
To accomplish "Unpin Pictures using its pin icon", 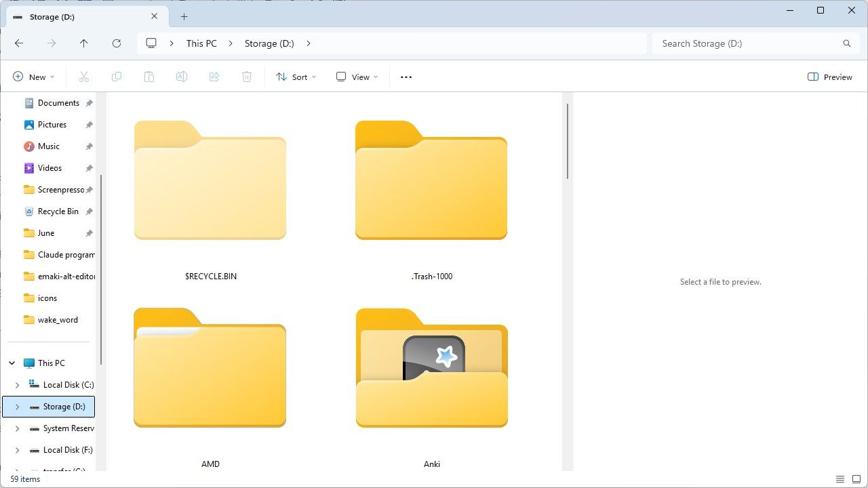I will 89,125.
